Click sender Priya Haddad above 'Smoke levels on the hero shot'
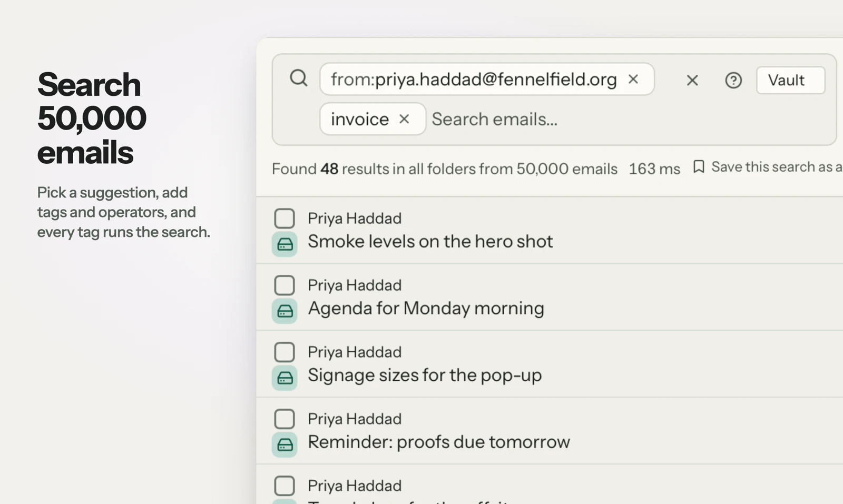The width and height of the screenshot is (843, 504). (355, 218)
